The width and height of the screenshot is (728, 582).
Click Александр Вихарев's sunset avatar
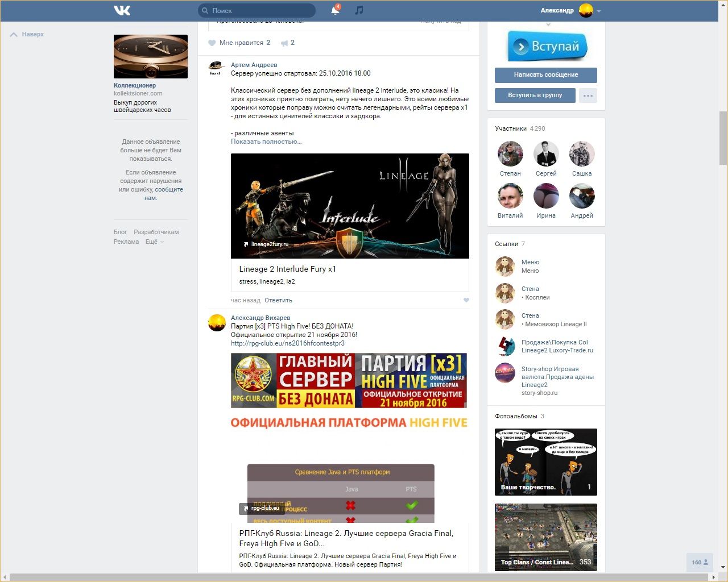[217, 323]
